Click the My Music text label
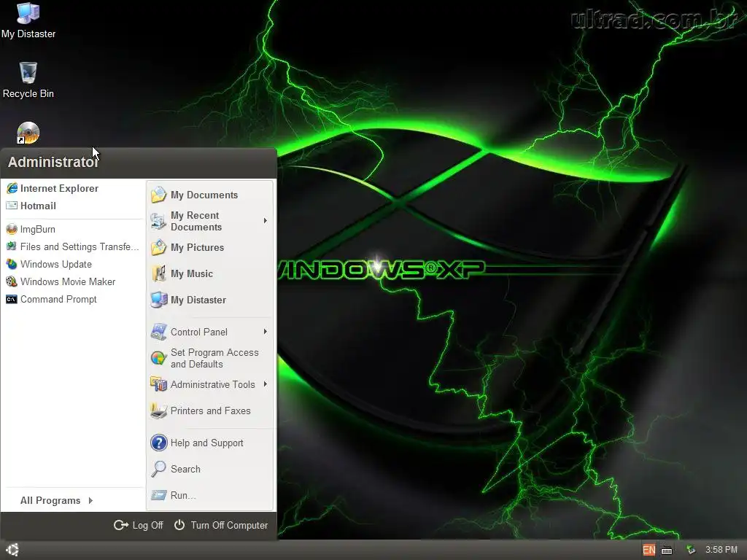 (x=192, y=273)
